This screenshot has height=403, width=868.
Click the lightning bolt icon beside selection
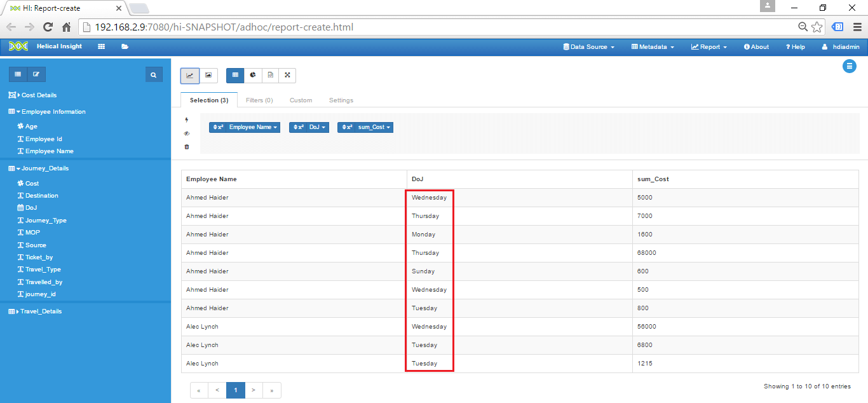tap(187, 120)
